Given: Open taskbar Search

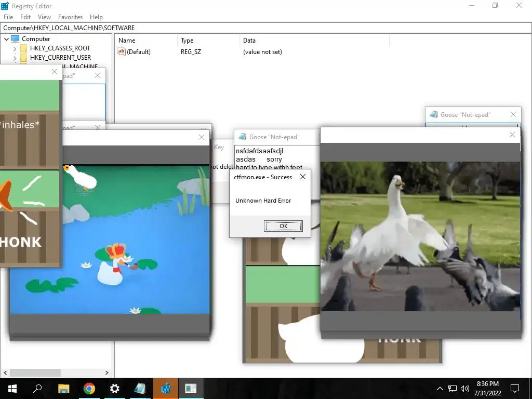Looking at the screenshot, I should click(x=37, y=389).
